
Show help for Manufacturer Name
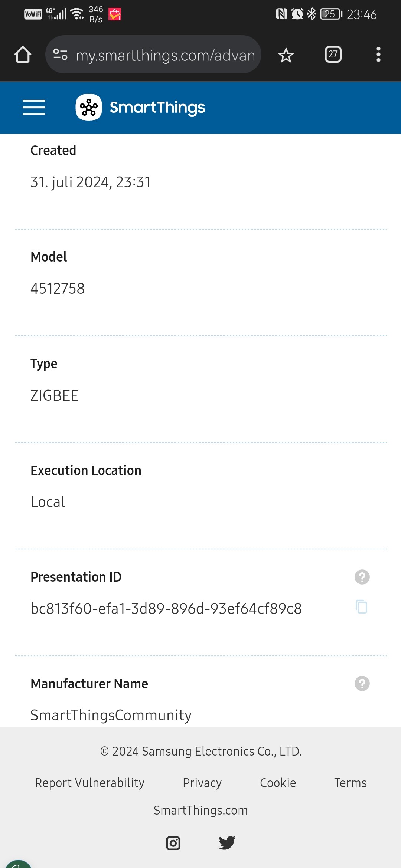362,683
